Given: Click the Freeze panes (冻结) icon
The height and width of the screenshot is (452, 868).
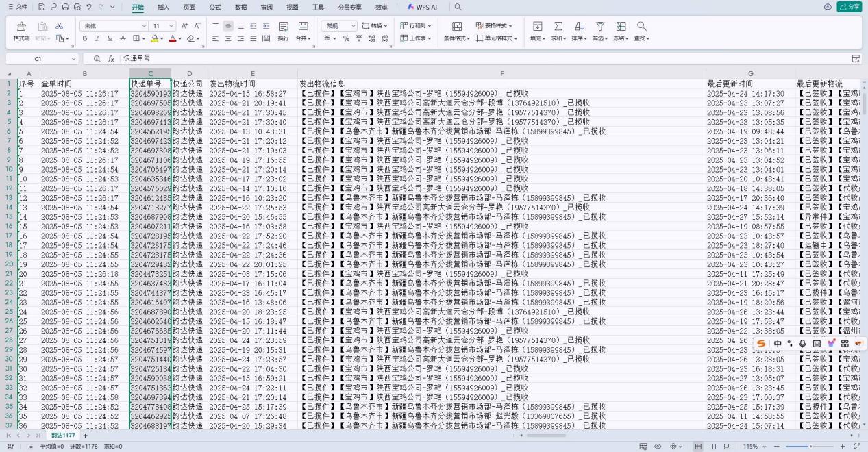Looking at the screenshot, I should click(x=621, y=26).
